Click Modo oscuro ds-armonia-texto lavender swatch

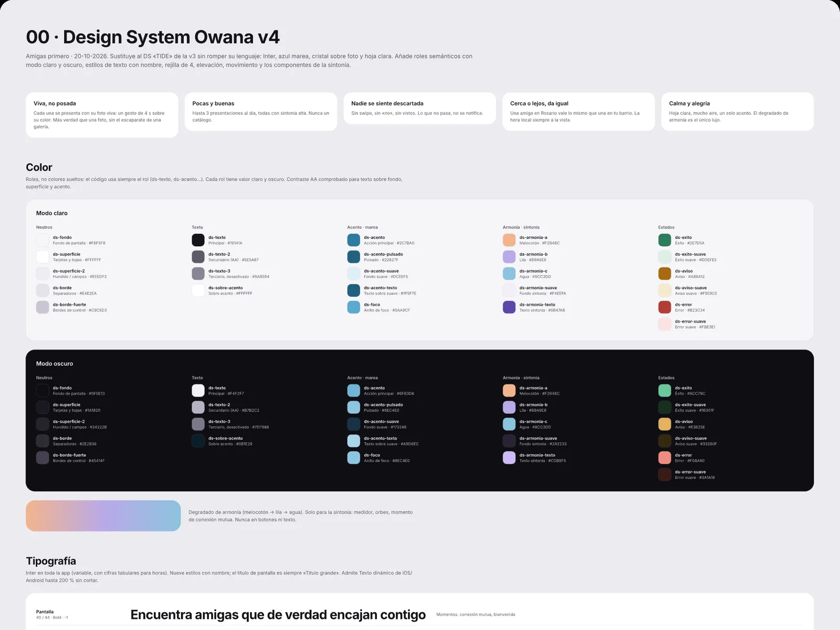click(509, 458)
